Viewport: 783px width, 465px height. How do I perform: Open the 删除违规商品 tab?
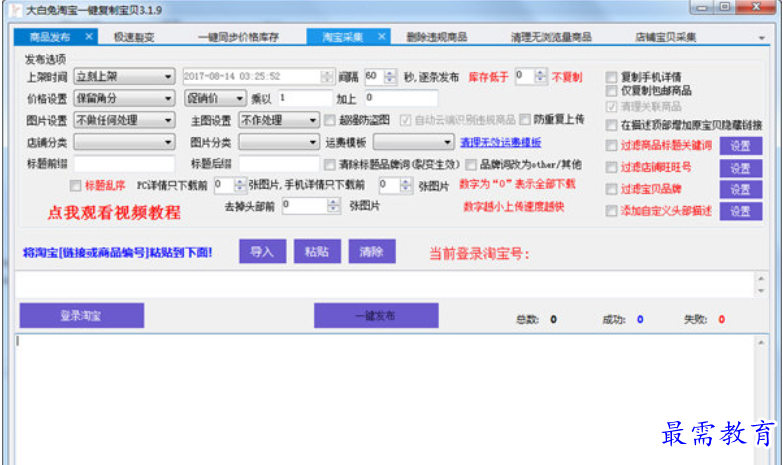coord(436,37)
